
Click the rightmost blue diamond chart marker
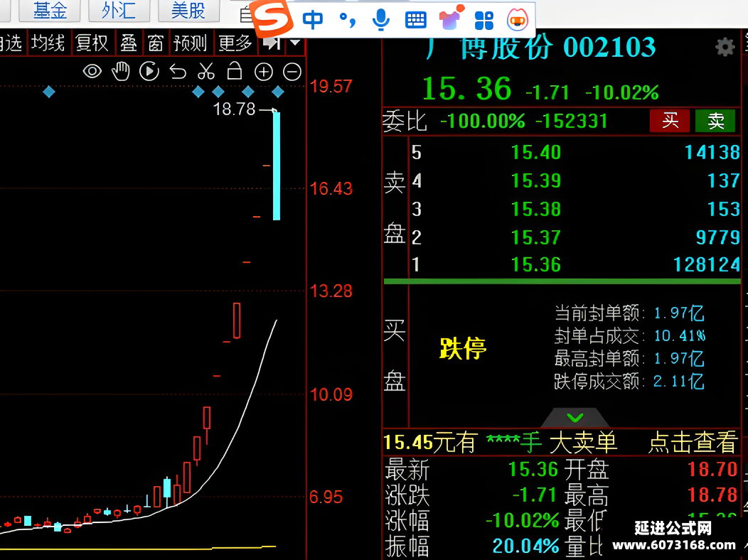click(x=277, y=92)
